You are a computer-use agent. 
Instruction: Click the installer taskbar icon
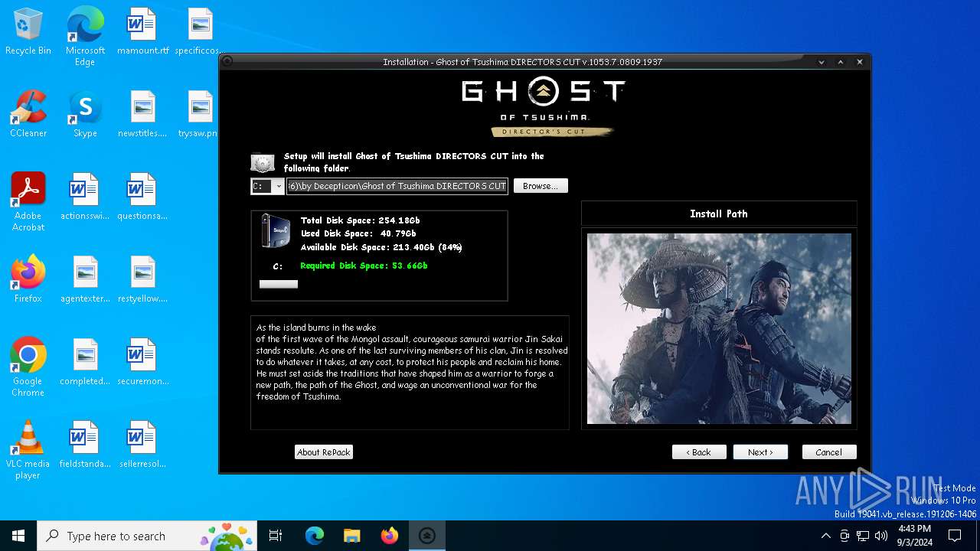(427, 536)
